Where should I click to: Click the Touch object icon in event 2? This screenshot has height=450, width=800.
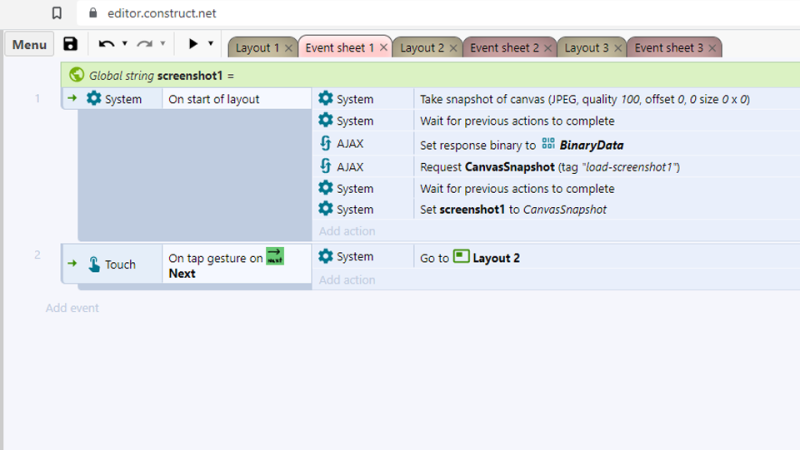pos(94,264)
